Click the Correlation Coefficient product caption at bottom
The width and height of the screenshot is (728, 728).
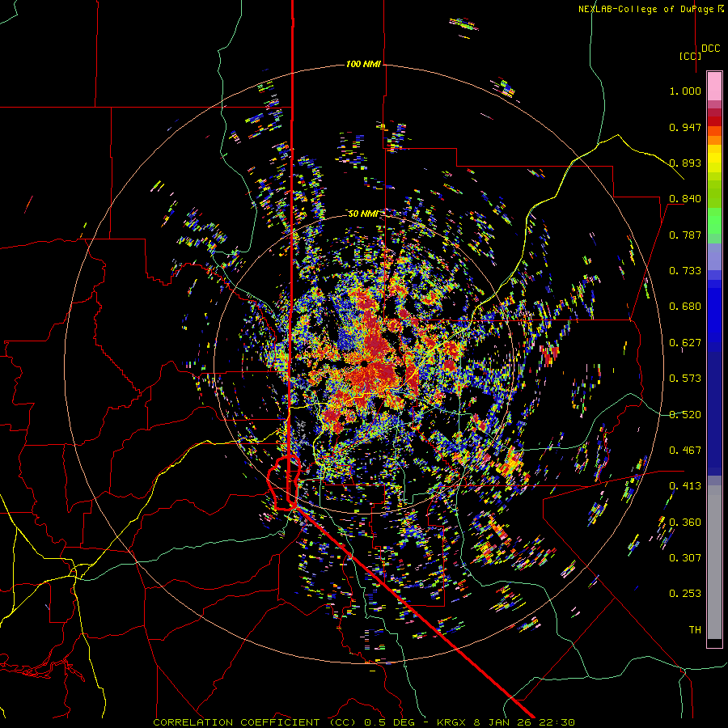click(364, 722)
